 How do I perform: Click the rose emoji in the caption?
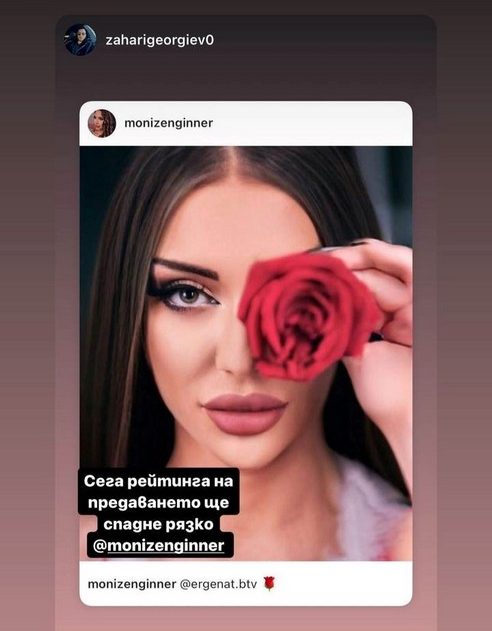pyautogui.click(x=269, y=584)
